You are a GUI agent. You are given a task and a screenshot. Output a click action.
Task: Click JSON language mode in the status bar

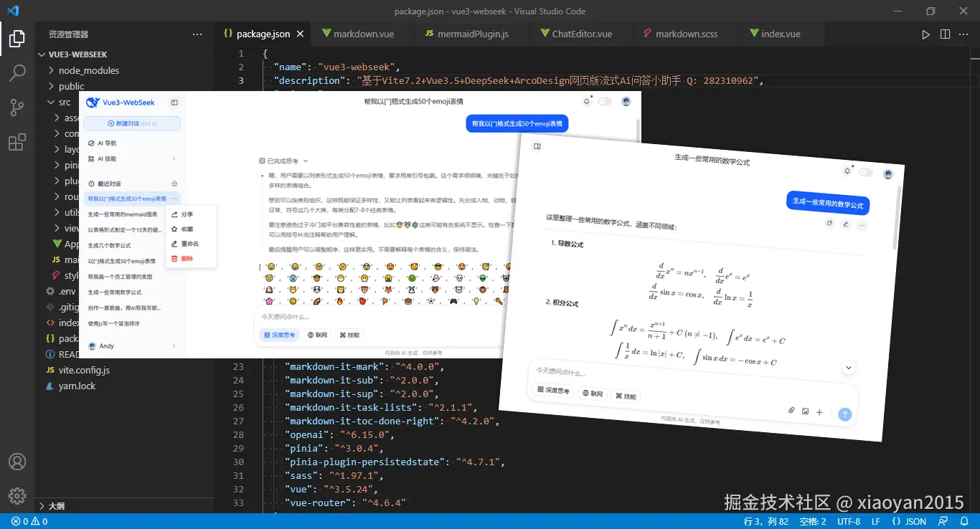pos(909,521)
